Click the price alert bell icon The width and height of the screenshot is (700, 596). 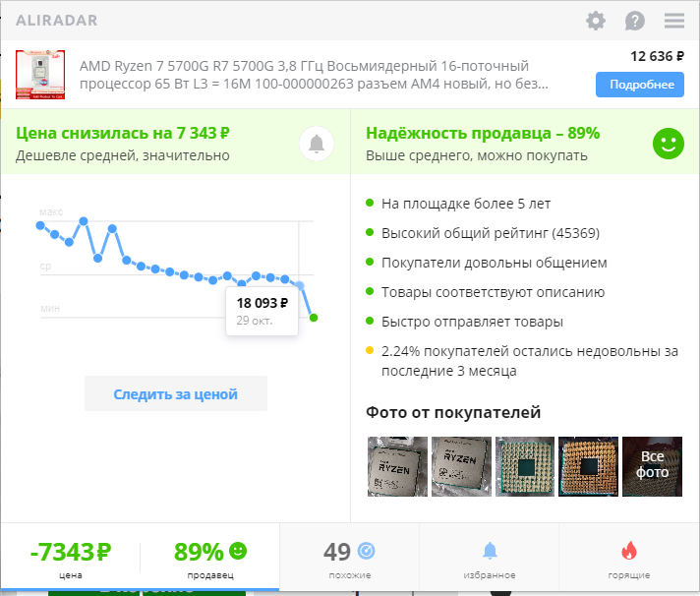(x=317, y=144)
